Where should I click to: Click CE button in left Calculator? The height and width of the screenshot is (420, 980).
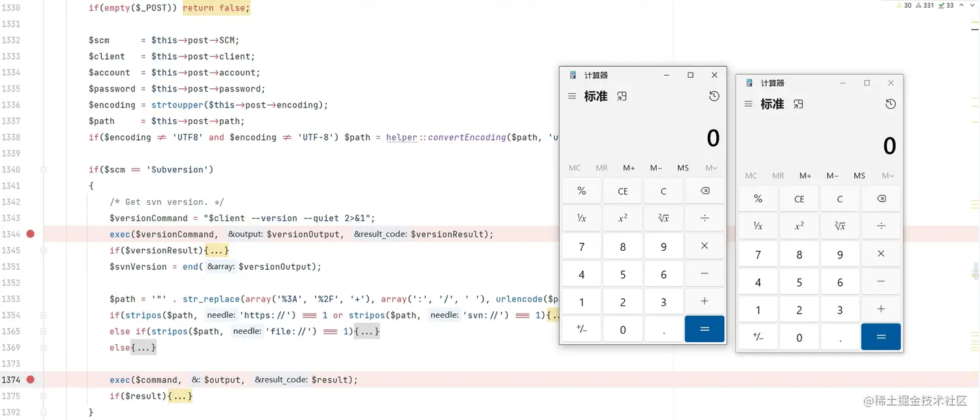click(622, 191)
